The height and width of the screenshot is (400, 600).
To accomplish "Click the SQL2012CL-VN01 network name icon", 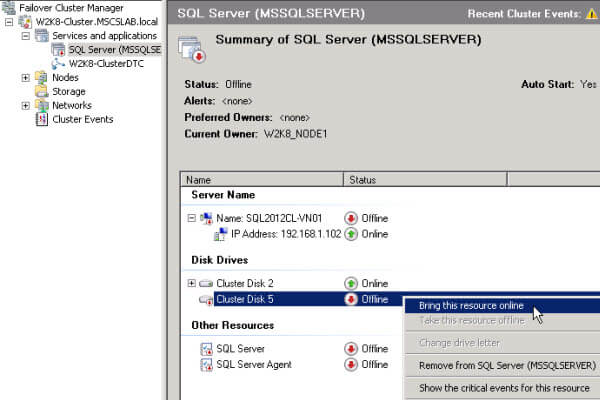I will point(206,218).
